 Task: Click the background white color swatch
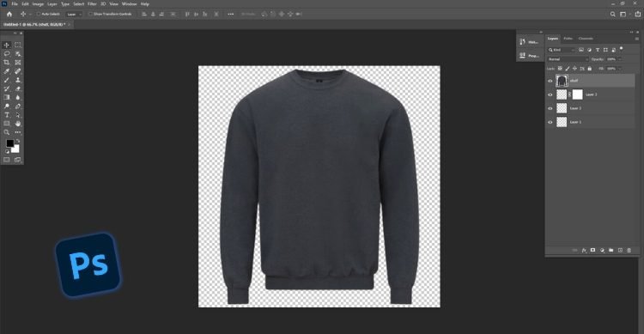point(16,149)
